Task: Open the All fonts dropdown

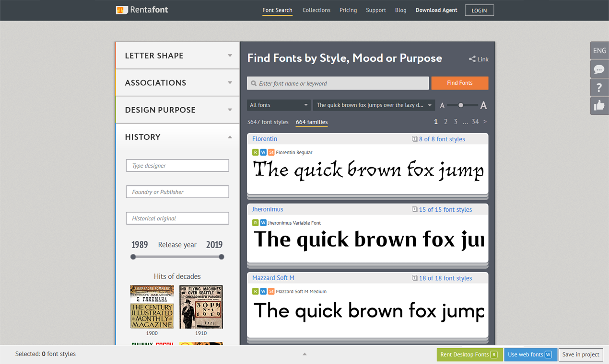Action: (278, 104)
